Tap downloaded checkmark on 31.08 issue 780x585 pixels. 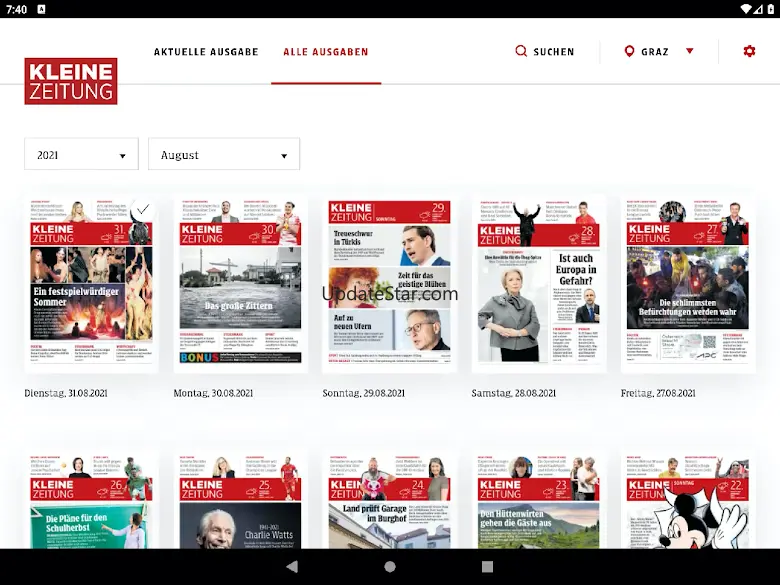pos(143,209)
